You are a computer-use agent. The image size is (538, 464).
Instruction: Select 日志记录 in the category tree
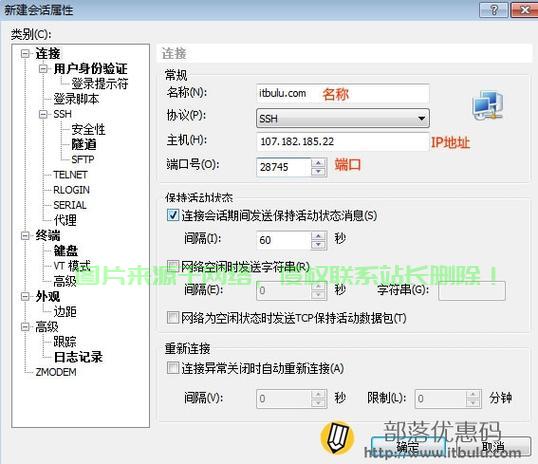(78, 357)
